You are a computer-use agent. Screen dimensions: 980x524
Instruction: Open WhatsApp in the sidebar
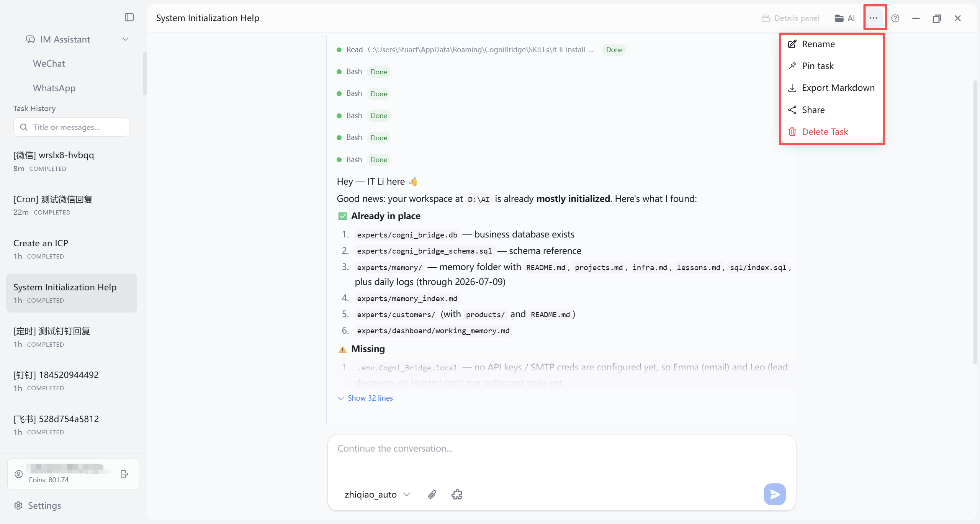coord(54,88)
